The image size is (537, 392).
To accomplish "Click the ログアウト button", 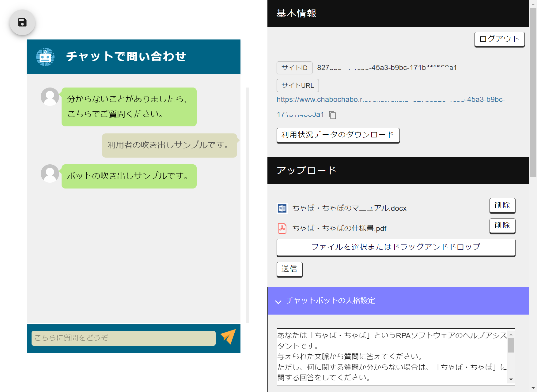I will point(499,39).
